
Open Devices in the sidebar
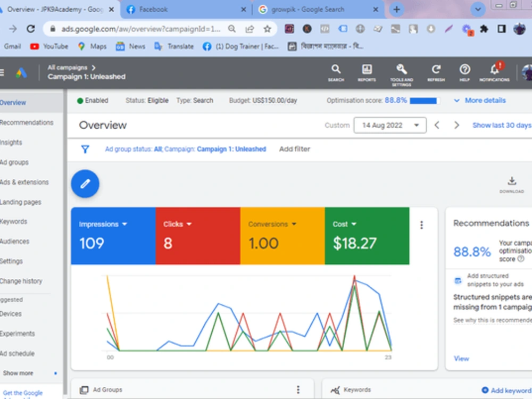[11, 314]
